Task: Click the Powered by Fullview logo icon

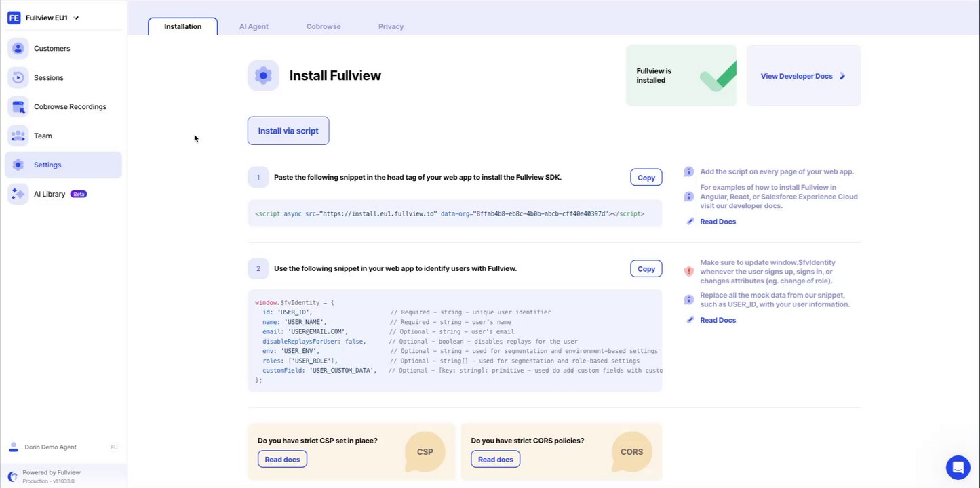Action: (x=13, y=476)
